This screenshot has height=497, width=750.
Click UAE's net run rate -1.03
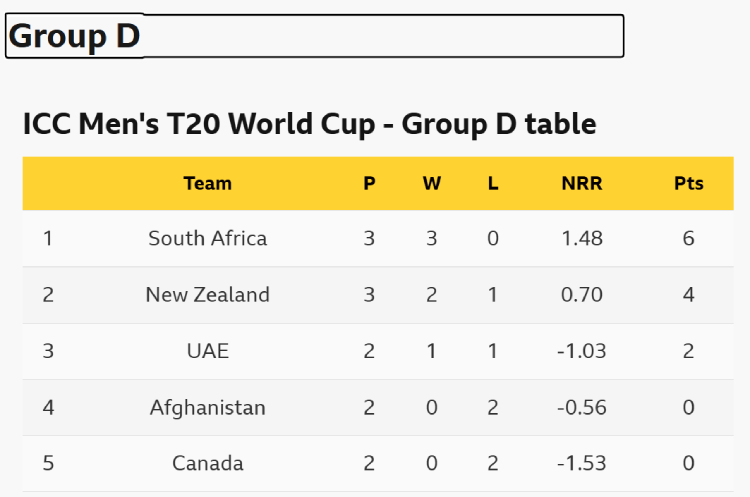(x=582, y=351)
